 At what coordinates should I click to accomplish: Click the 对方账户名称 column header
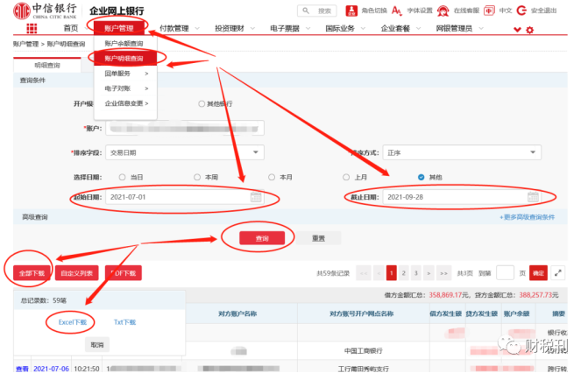[x=237, y=313]
